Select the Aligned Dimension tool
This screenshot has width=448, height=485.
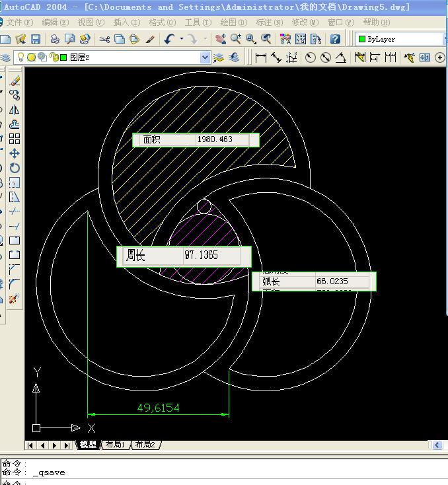tap(276, 57)
